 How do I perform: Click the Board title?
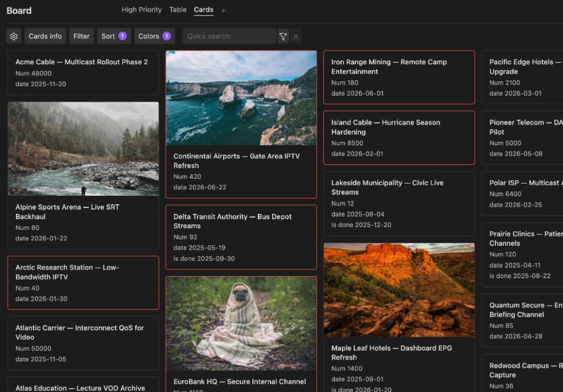[19, 11]
